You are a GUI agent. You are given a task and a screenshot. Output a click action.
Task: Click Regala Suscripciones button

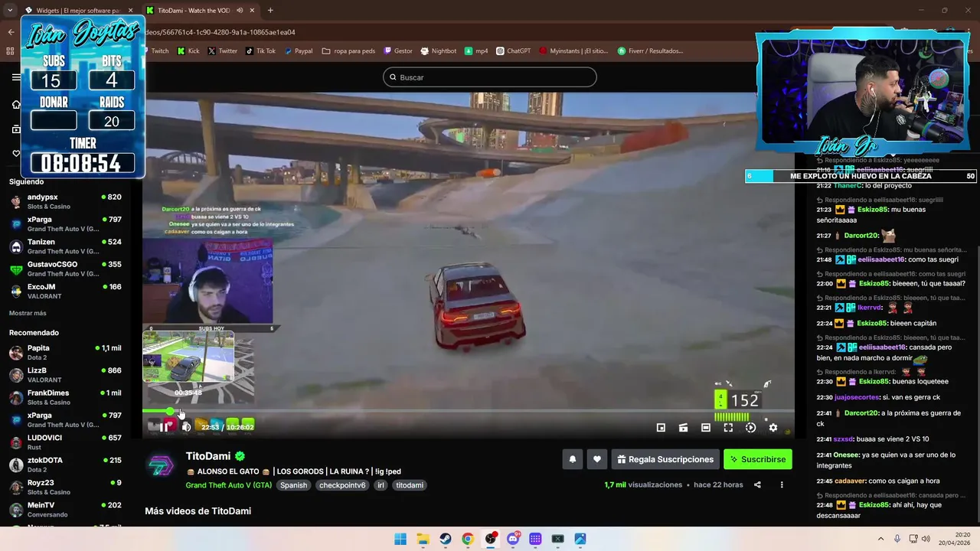(665, 459)
